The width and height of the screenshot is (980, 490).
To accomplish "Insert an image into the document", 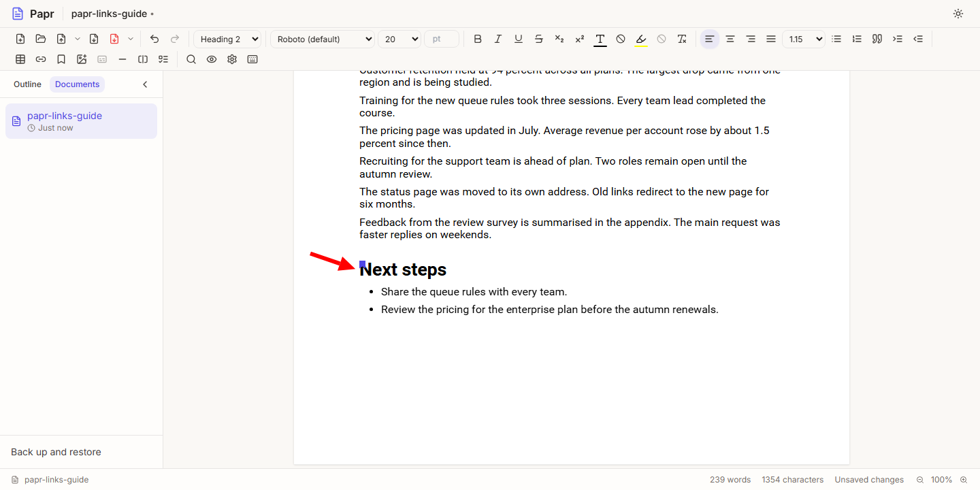I will point(82,59).
